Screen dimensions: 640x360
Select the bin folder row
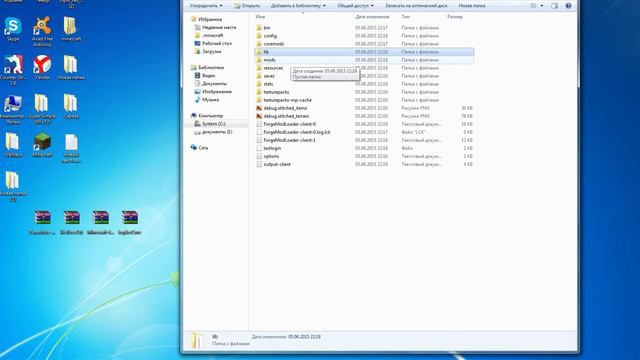pyautogui.click(x=364, y=28)
